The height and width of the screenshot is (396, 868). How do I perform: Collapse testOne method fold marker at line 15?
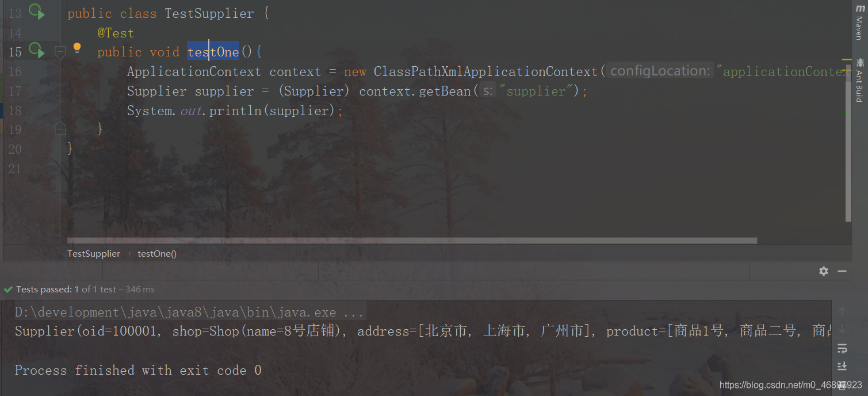pyautogui.click(x=60, y=52)
